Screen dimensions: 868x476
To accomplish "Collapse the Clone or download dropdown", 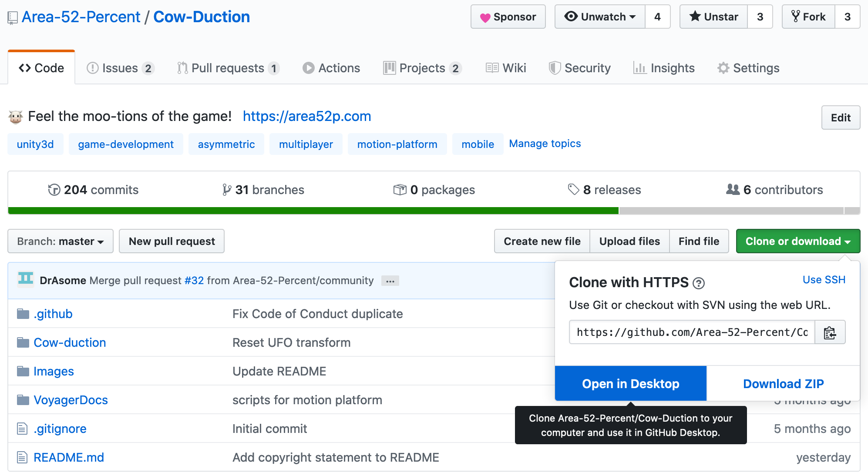I will pyautogui.click(x=797, y=241).
